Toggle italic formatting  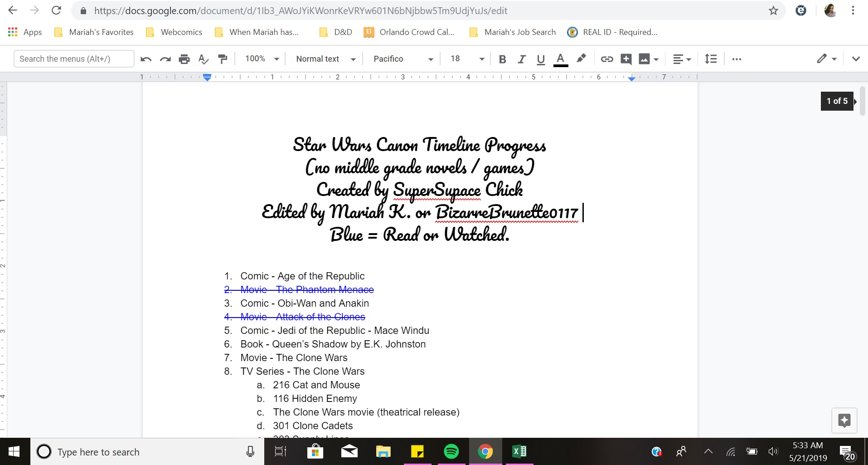(x=521, y=59)
